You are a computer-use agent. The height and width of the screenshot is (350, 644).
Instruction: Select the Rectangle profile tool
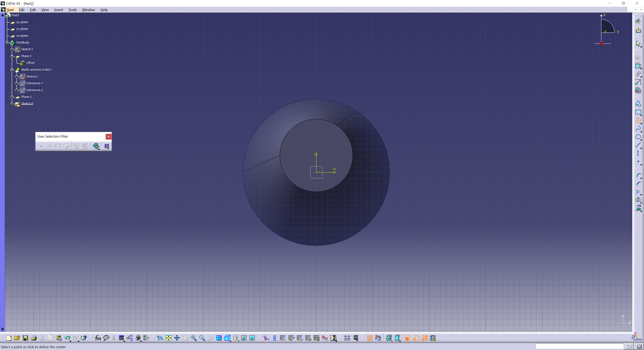click(638, 112)
